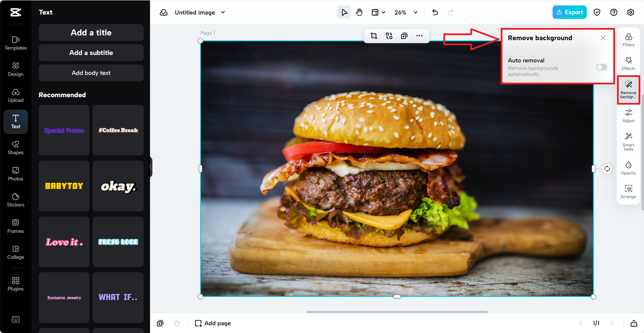Open the Collage sidebar panel
The width and height of the screenshot is (644, 333).
point(16,252)
